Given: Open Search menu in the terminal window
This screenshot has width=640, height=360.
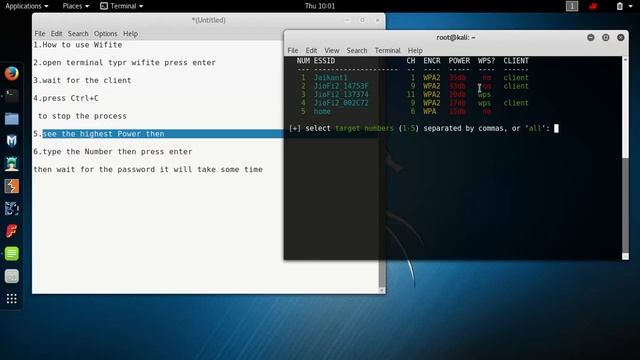Looking at the screenshot, I should pyautogui.click(x=357, y=51).
